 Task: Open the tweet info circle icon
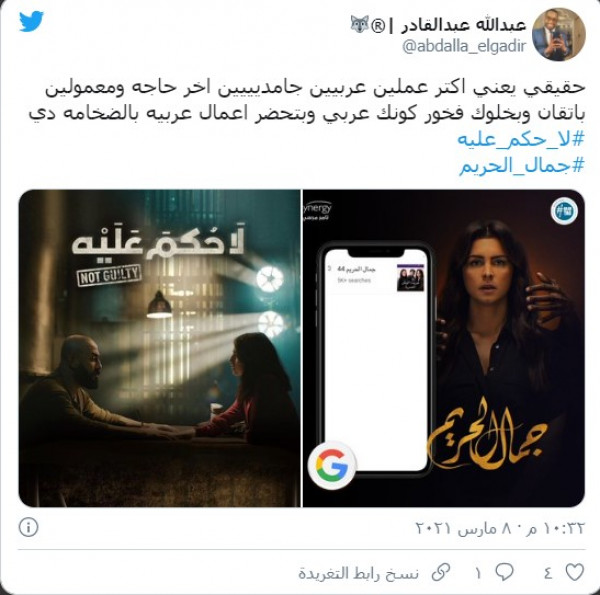pos(28,527)
